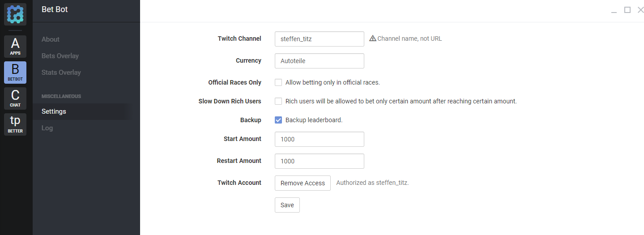Click 'Allow betting only in official races.' label
Image resolution: width=644 pixels, height=235 pixels.
coord(333,82)
